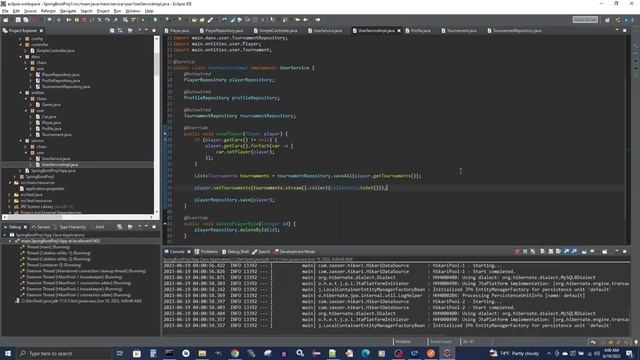Close the Project Explorer view
Screen dimensions: 640x360
tap(42, 31)
